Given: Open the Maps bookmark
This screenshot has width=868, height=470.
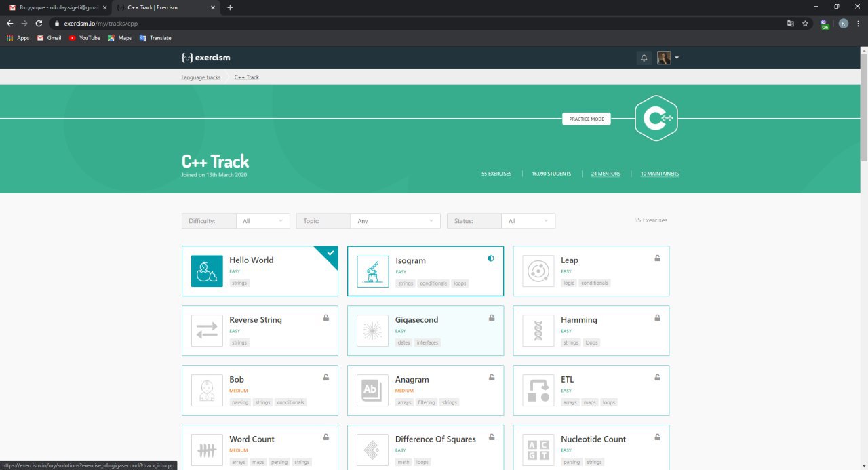Looking at the screenshot, I should point(120,38).
